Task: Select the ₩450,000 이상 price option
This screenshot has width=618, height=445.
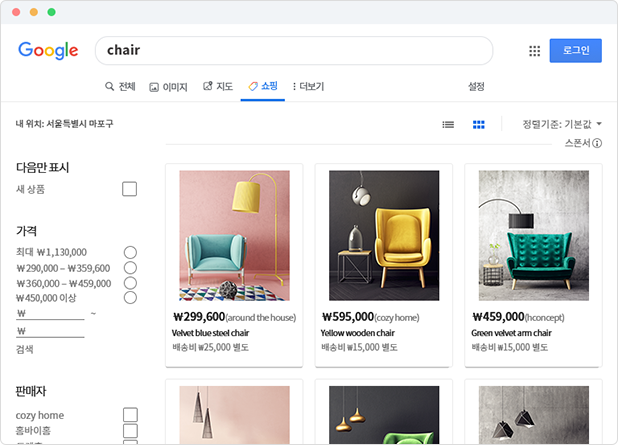Action: 130,298
